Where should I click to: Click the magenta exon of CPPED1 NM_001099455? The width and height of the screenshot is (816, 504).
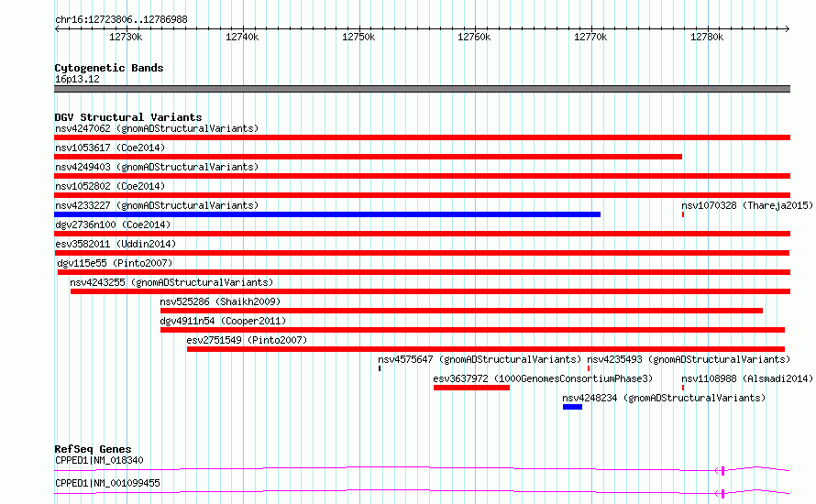[x=722, y=494]
